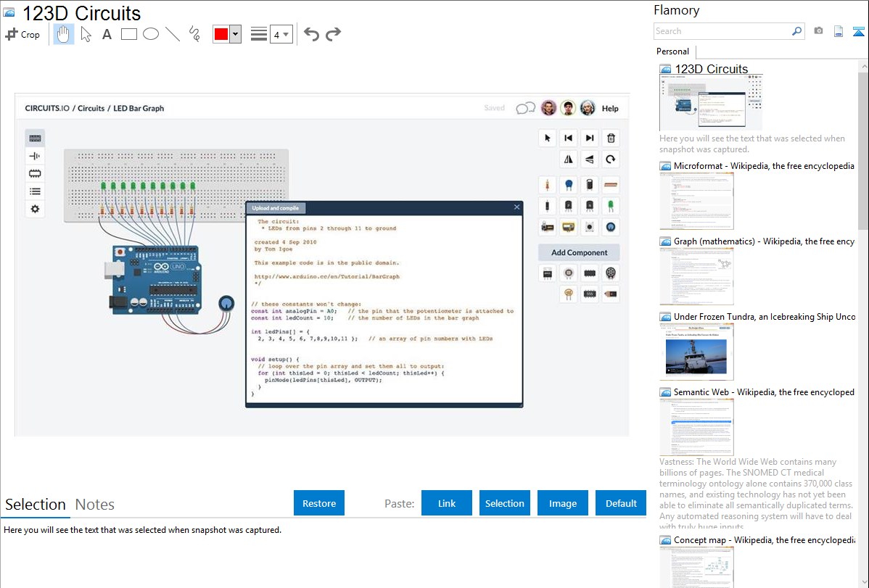Open the Semantic Web snapshot thumbnail
The image size is (869, 588).
pos(696,427)
